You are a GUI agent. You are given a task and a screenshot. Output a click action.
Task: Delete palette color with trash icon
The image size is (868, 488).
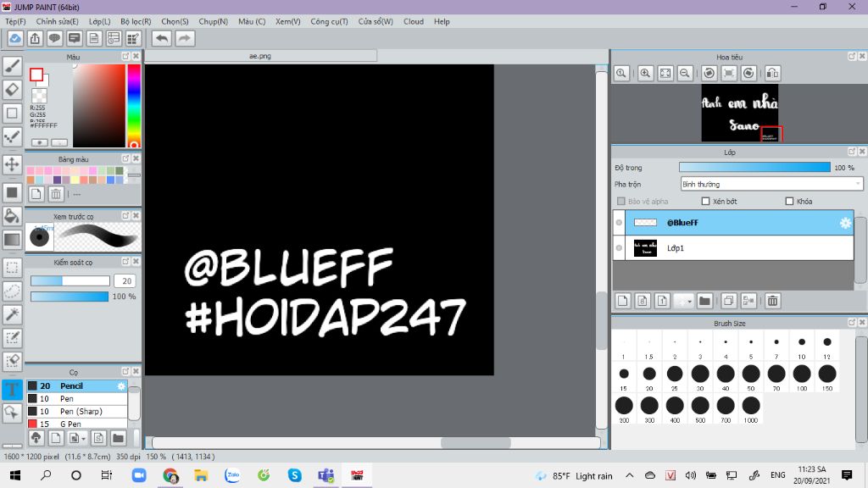[55, 194]
